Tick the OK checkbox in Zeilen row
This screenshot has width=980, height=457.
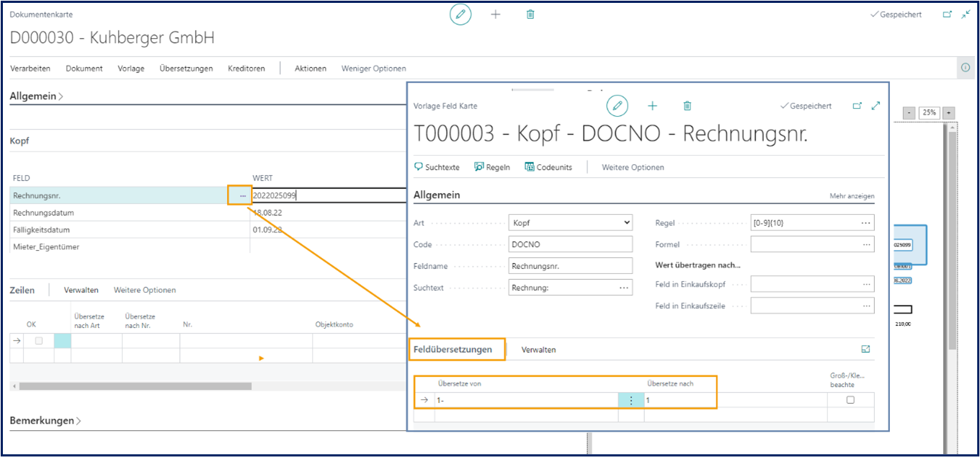[39, 341]
